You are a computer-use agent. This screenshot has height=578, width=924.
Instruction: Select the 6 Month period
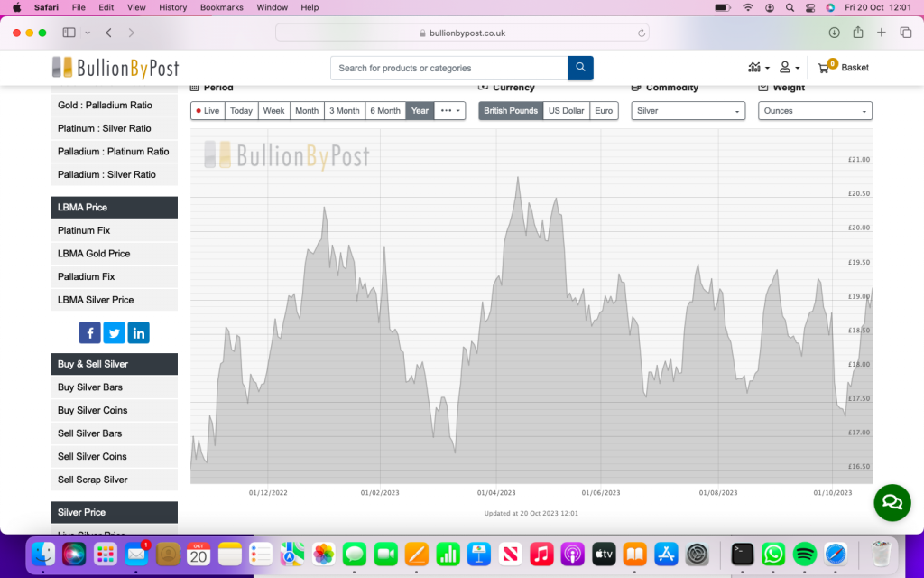point(385,111)
